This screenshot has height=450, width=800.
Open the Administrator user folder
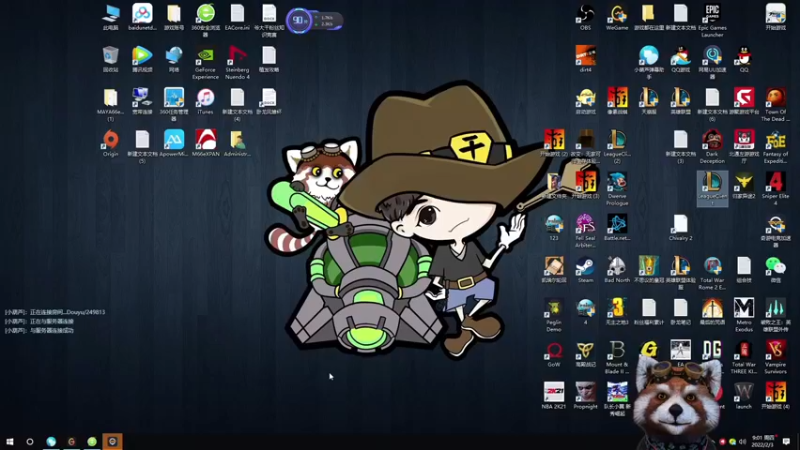point(237,143)
